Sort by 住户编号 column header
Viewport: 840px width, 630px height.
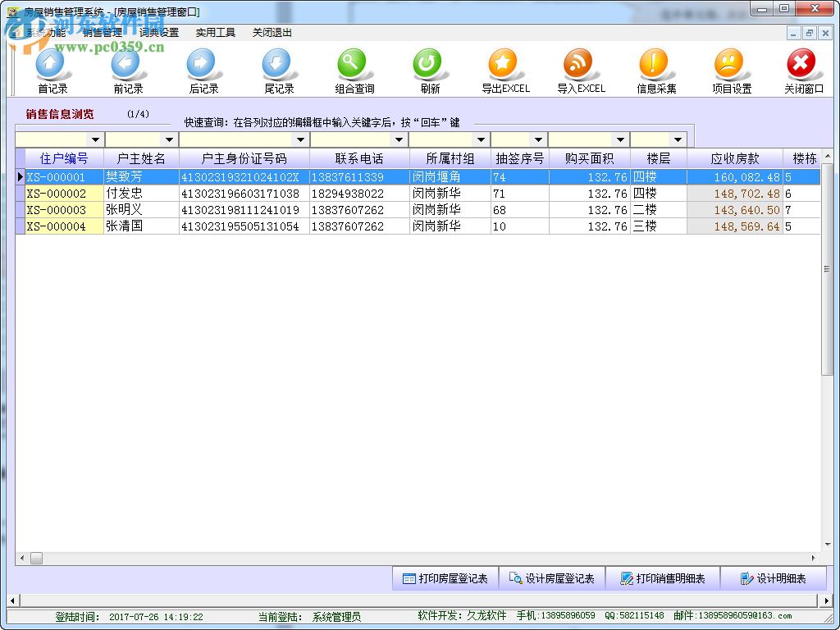tap(64, 158)
